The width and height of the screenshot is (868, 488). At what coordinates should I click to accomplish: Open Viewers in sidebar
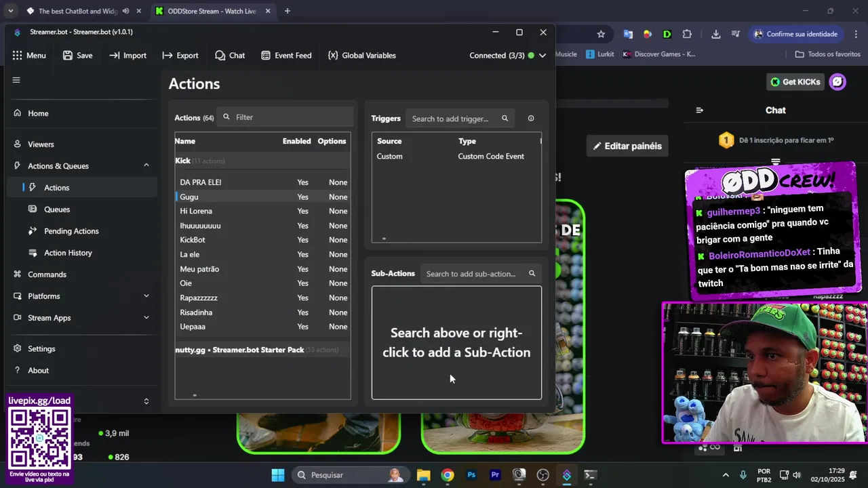81,144
